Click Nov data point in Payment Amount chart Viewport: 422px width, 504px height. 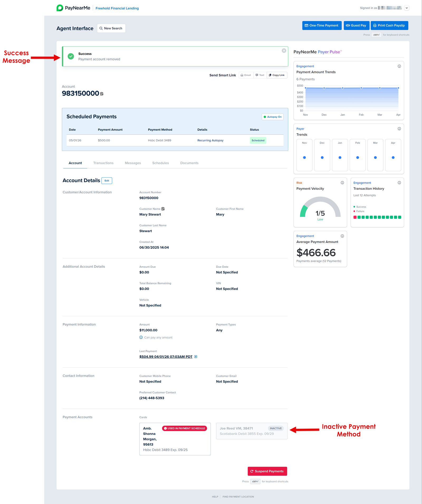point(305,88)
